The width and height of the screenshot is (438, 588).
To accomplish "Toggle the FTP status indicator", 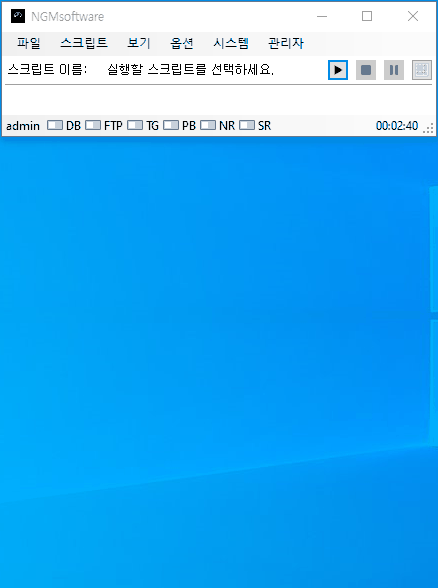I will coord(93,125).
